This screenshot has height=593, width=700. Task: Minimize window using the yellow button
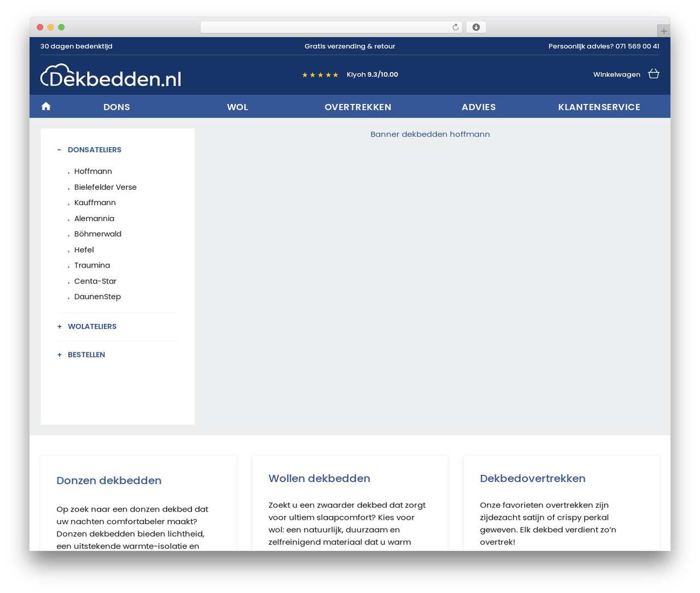tap(51, 27)
